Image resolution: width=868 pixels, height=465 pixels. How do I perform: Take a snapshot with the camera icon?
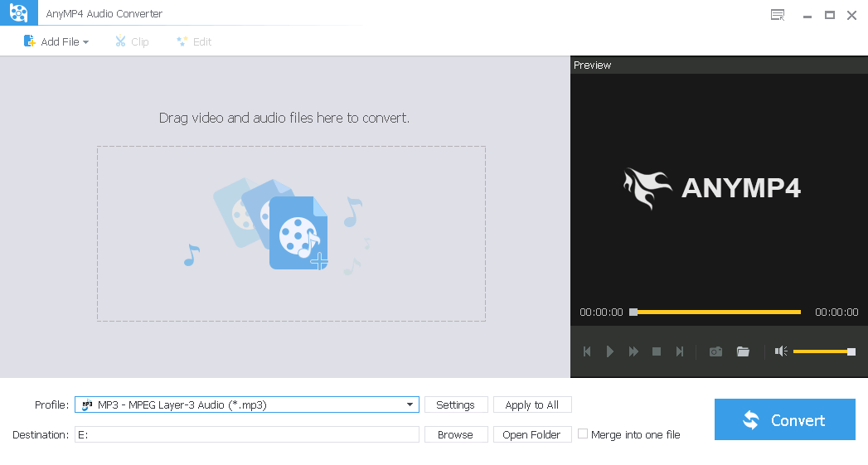coord(715,351)
